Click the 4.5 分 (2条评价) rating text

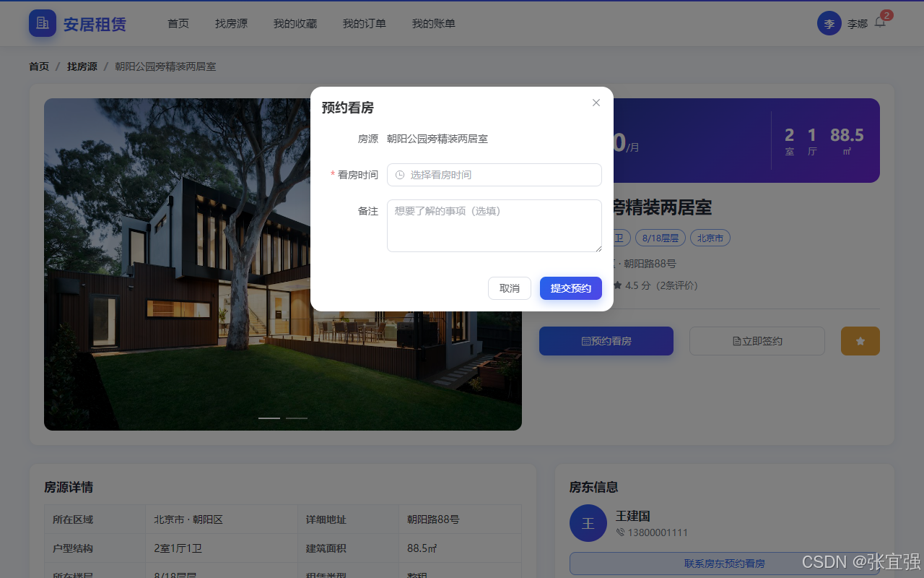pyautogui.click(x=661, y=285)
